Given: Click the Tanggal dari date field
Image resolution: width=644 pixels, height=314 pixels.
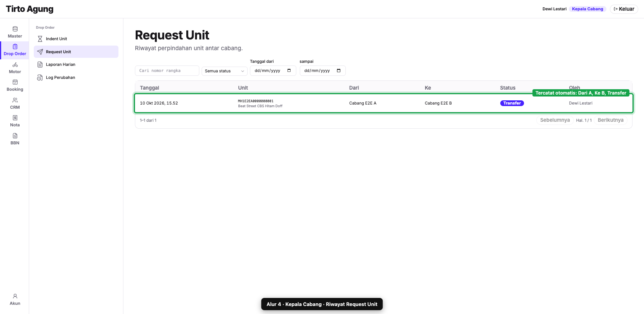Looking at the screenshot, I should point(273,71).
